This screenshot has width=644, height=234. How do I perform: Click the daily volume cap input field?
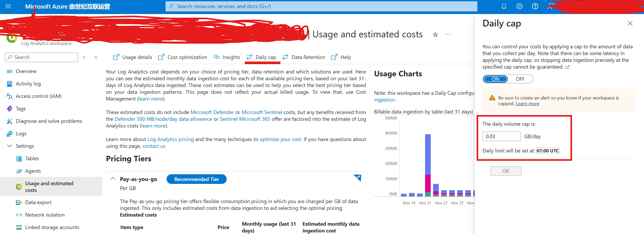[x=501, y=136]
